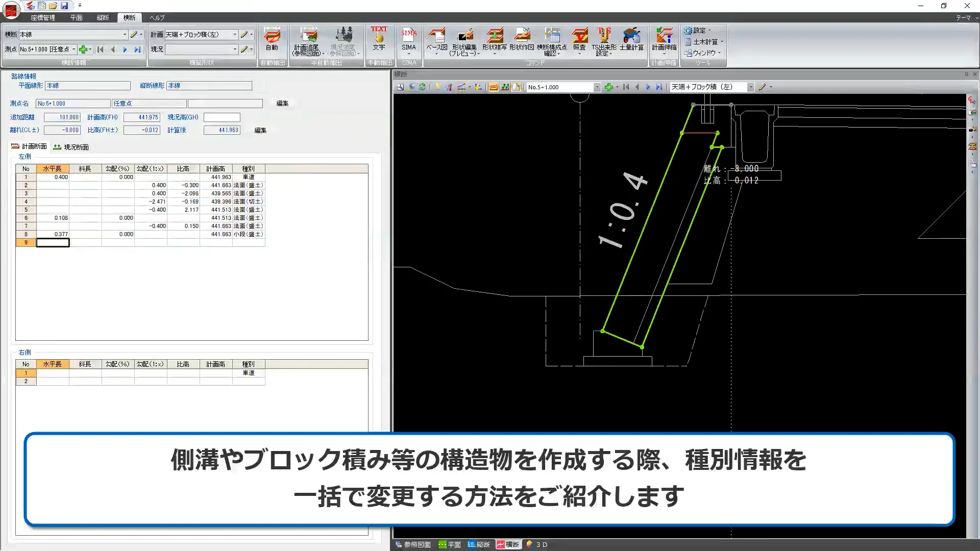Click the 形状編集(プレビュー) icon

pyautogui.click(x=464, y=42)
